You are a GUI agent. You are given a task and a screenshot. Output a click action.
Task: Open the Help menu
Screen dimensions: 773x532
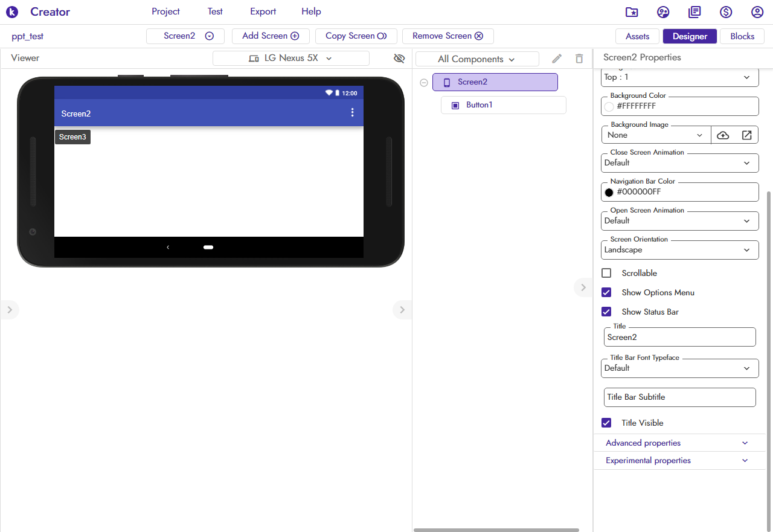311,11
